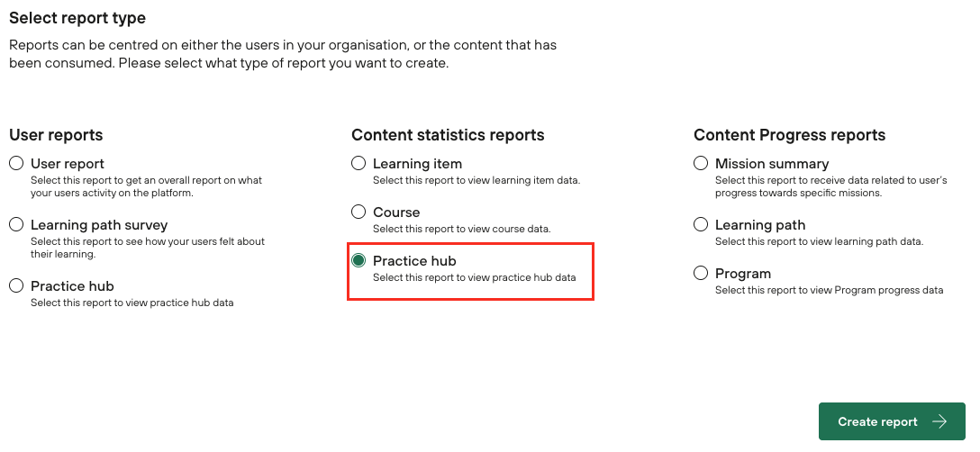
Task: Click the "User report" label text
Action: pyautogui.click(x=68, y=164)
